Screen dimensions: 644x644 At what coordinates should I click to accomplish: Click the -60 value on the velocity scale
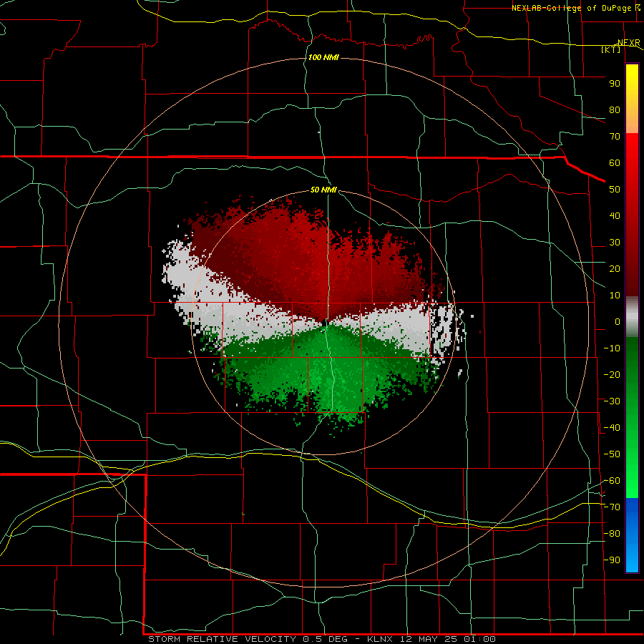(612, 481)
